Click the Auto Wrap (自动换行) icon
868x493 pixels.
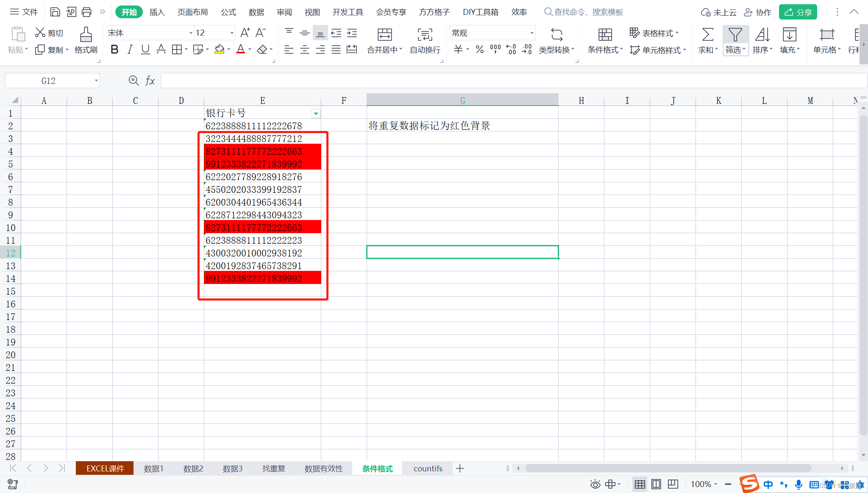click(x=425, y=35)
